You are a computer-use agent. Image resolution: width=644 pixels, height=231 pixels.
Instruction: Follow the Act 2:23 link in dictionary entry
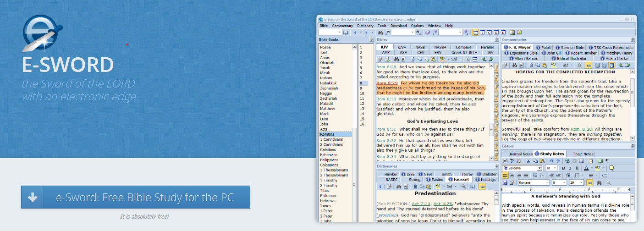point(420,203)
